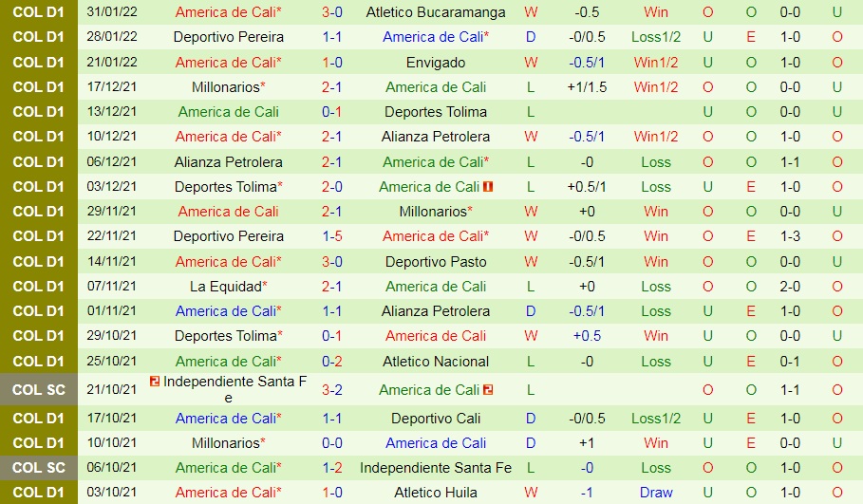Open Atletico Bucaramanga team link
This screenshot has width=863, height=504.
pos(437,12)
